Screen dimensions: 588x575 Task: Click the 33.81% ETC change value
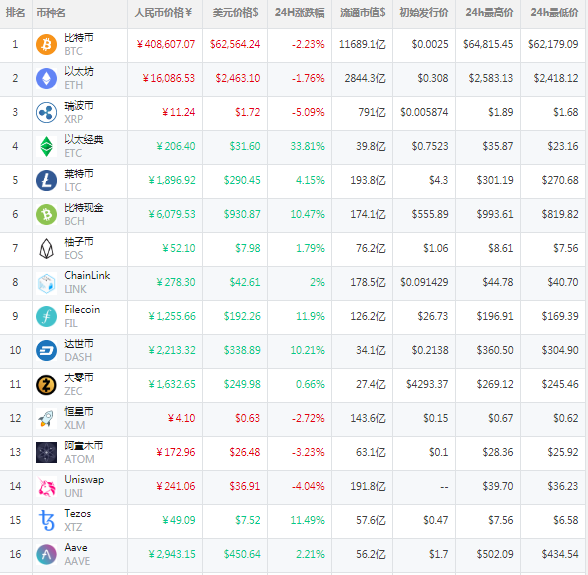pyautogui.click(x=308, y=146)
